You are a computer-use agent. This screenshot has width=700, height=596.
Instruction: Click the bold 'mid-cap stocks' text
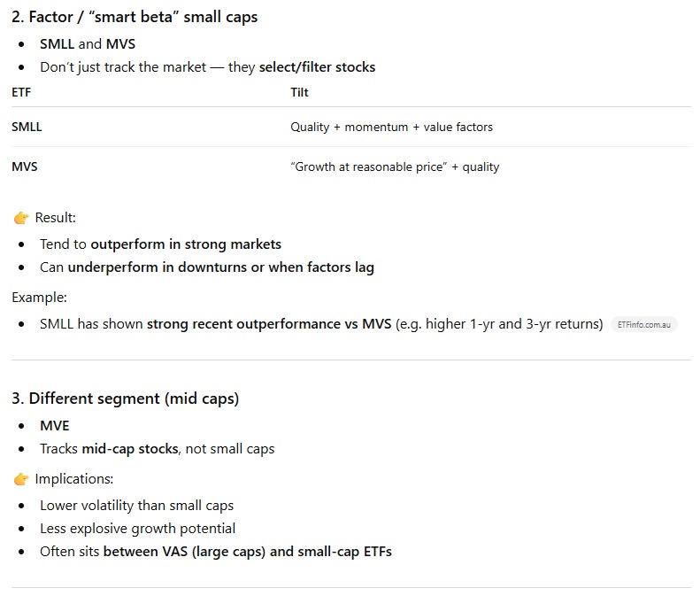132,449
